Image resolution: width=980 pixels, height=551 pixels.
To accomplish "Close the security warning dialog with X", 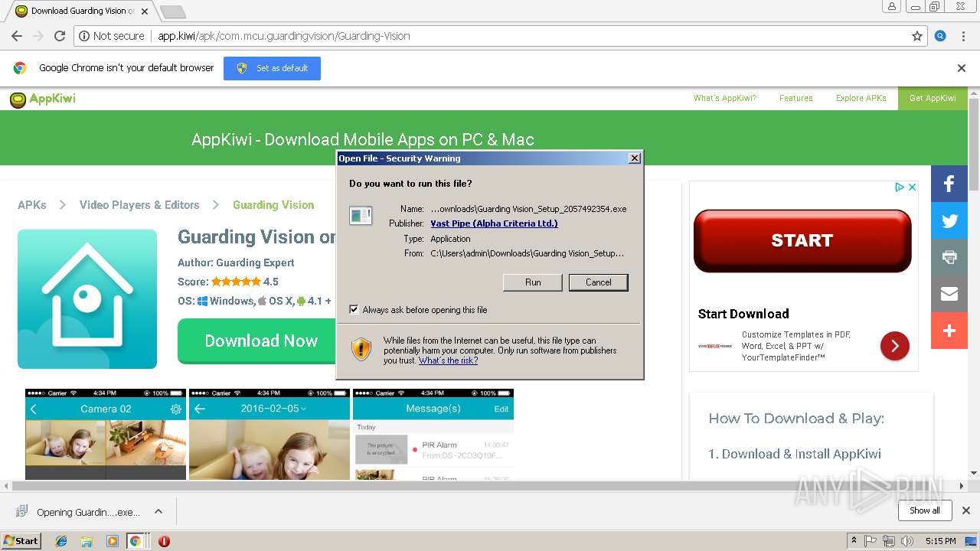I will coord(634,158).
